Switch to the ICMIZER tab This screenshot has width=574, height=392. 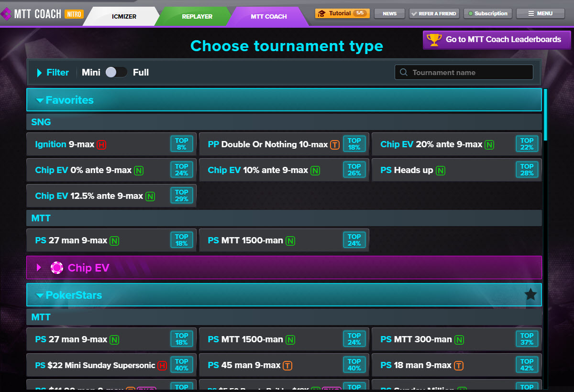124,16
